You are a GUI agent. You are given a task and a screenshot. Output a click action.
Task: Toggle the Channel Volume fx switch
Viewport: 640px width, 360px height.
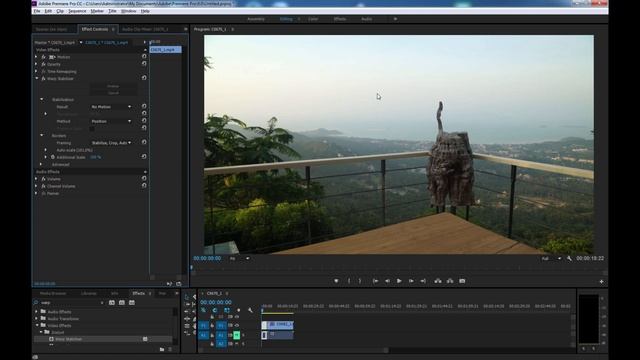(x=43, y=186)
